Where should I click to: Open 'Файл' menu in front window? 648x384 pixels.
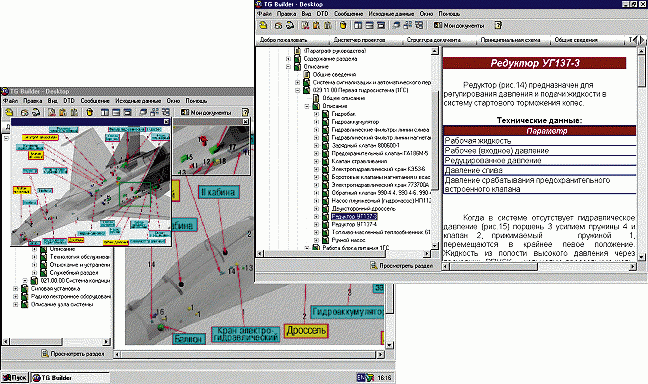pos(264,14)
